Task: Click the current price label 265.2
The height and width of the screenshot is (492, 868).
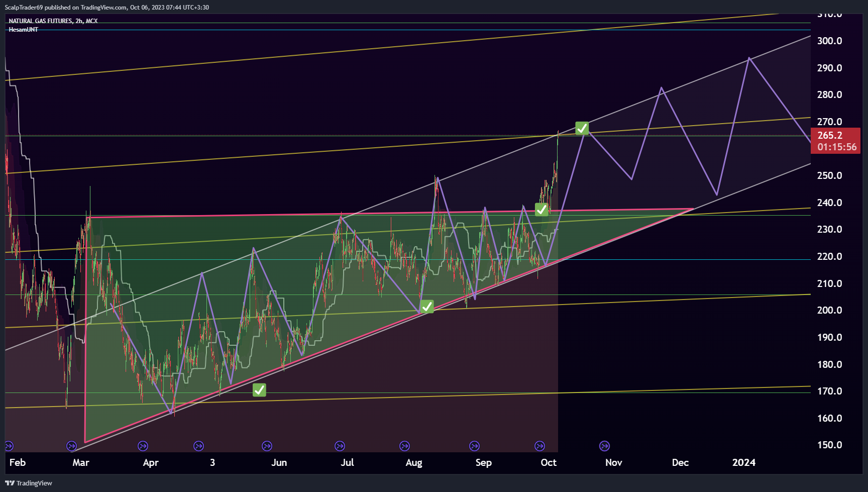Action: pyautogui.click(x=830, y=135)
